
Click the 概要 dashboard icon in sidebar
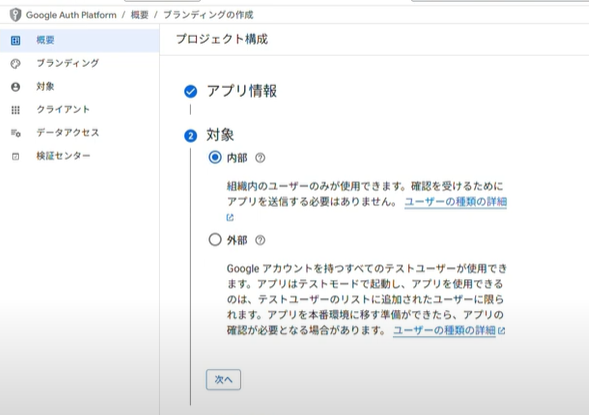click(15, 40)
